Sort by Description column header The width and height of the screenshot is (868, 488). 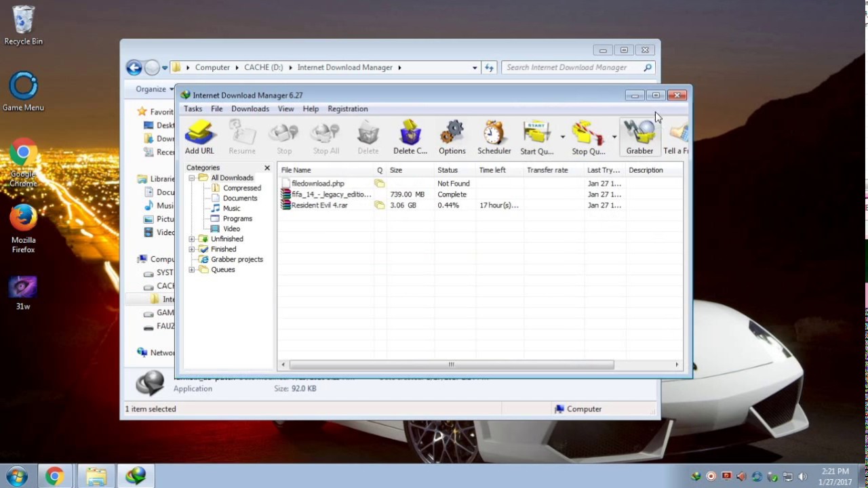(654, 170)
